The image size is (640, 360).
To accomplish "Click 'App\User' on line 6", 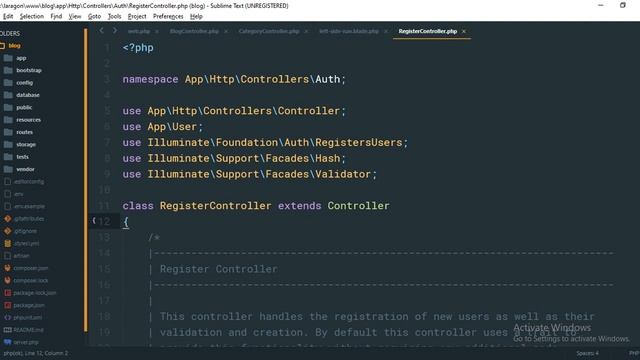I will click(172, 127).
